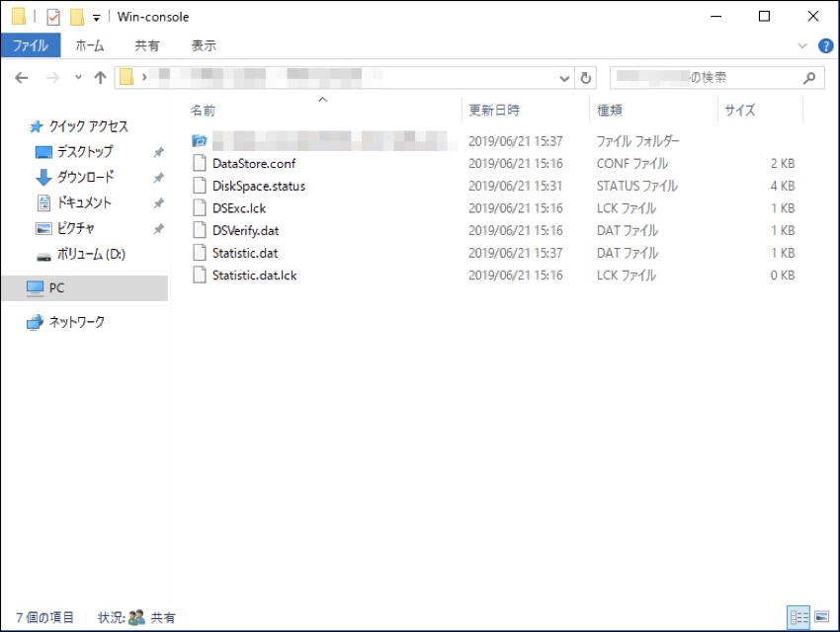This screenshot has height=632, width=840.
Task: Switch to details view layout
Action: 798,617
